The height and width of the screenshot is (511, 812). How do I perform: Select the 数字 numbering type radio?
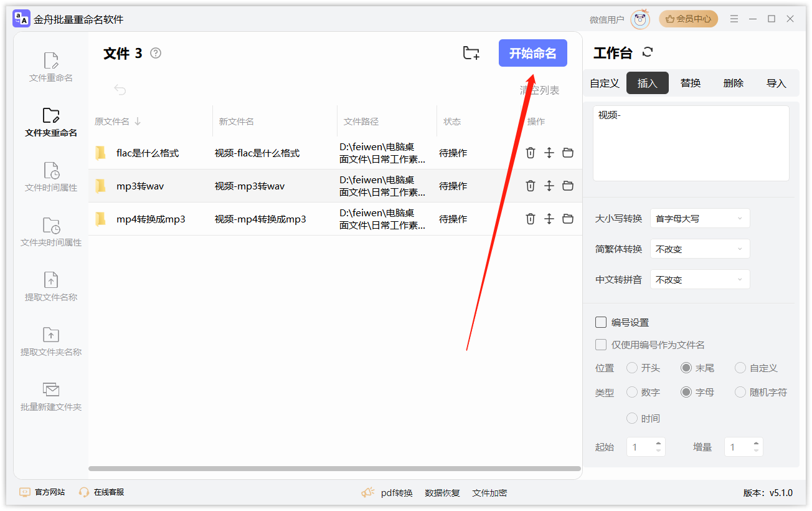pyautogui.click(x=633, y=392)
